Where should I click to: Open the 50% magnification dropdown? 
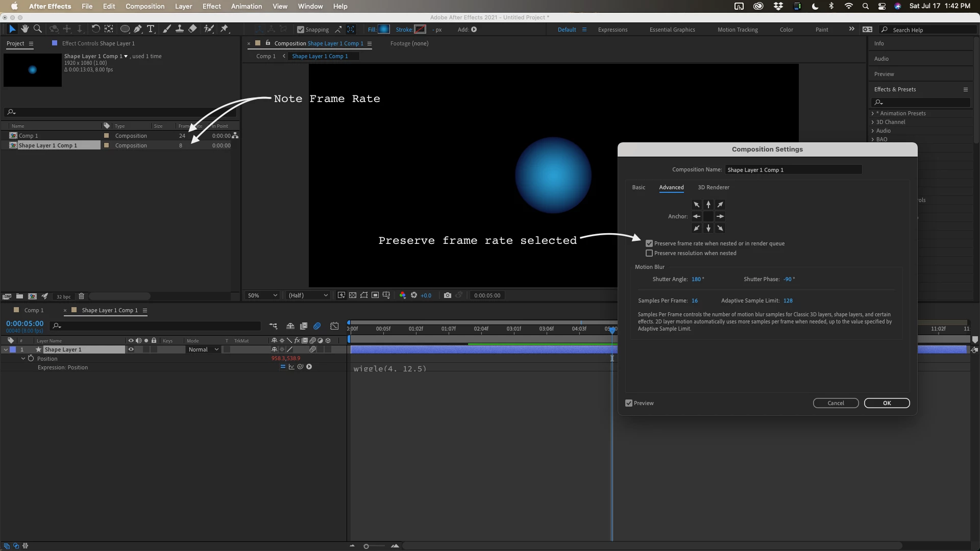262,295
